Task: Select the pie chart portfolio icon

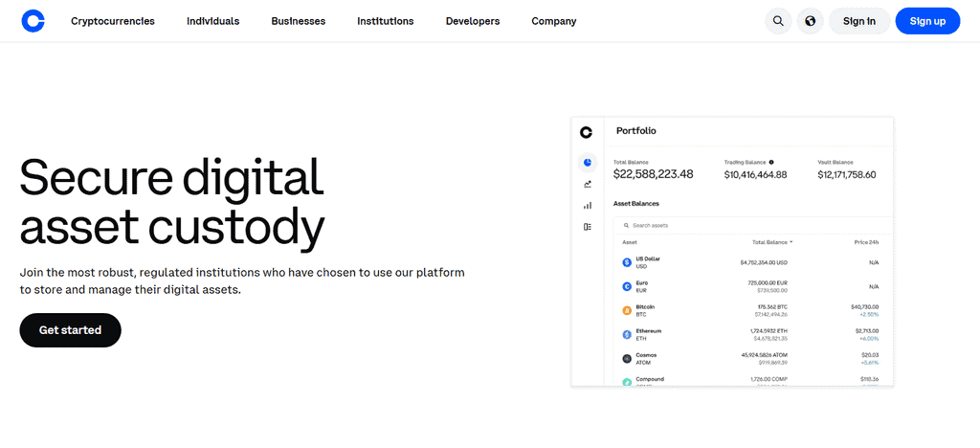Action: click(x=588, y=163)
